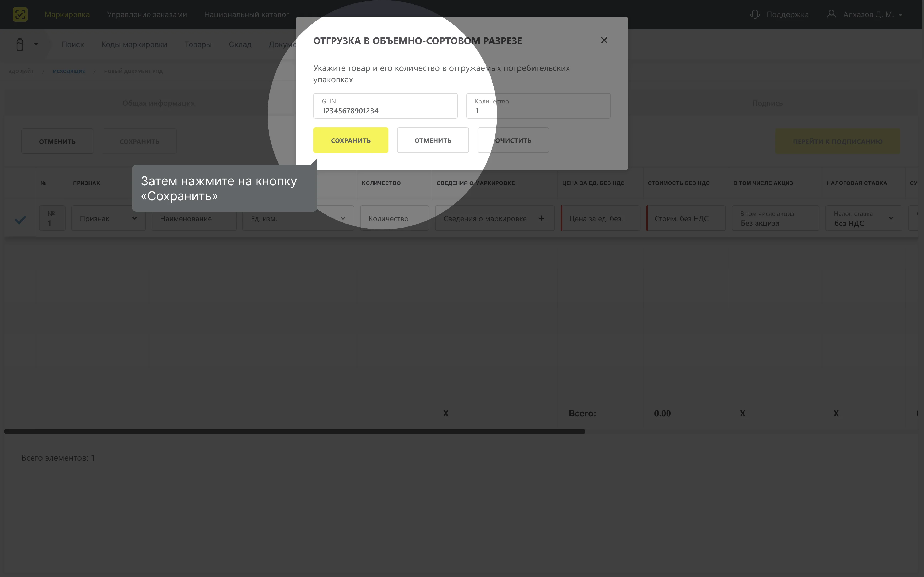The image size is (924, 577).
Task: Click the Очистить button in the dialog
Action: 513,140
